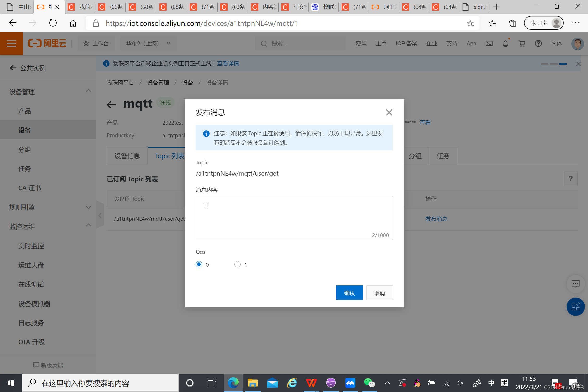
Task: Click the 查看详情 link in banner
Action: pos(228,63)
